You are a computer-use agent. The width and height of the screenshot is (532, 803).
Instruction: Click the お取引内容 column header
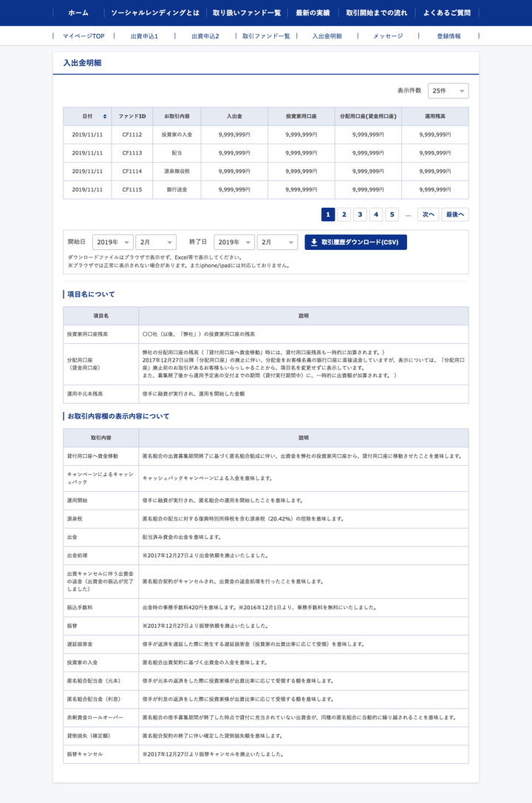coord(177,116)
